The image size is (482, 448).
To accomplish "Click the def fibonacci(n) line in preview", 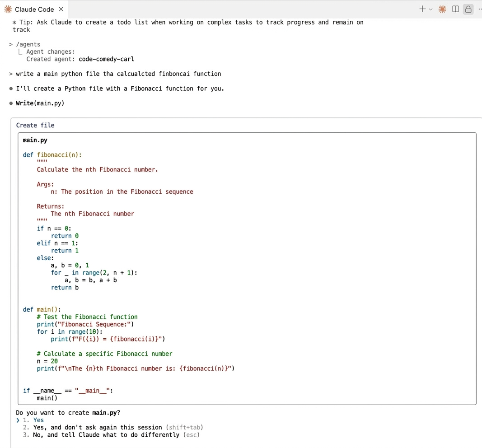I will point(52,155).
